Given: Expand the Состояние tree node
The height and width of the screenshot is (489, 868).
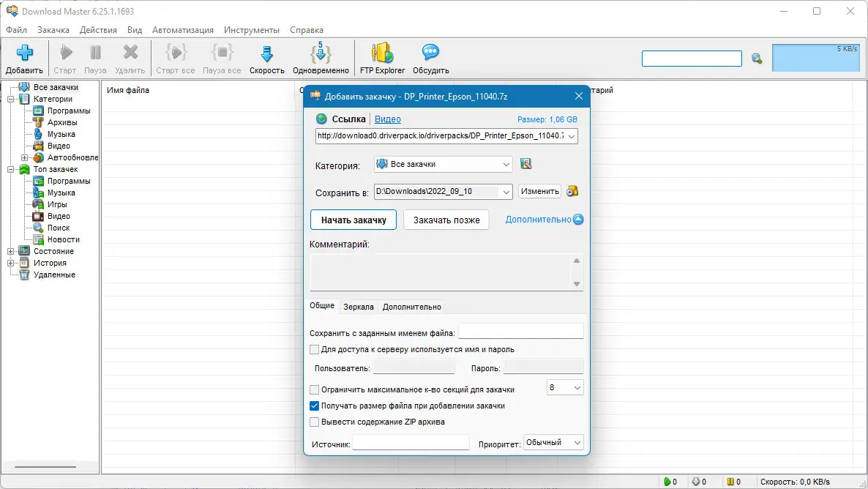Looking at the screenshot, I should (10, 251).
